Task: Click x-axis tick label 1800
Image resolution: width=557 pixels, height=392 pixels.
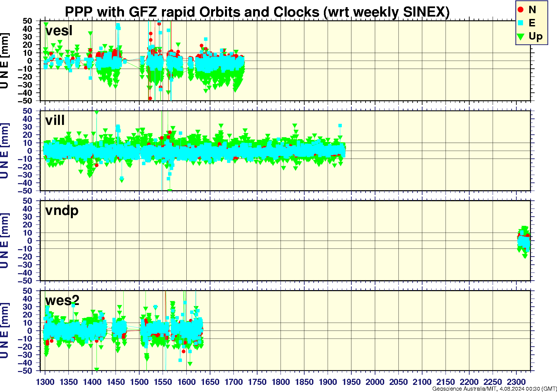Action: pos(281,382)
